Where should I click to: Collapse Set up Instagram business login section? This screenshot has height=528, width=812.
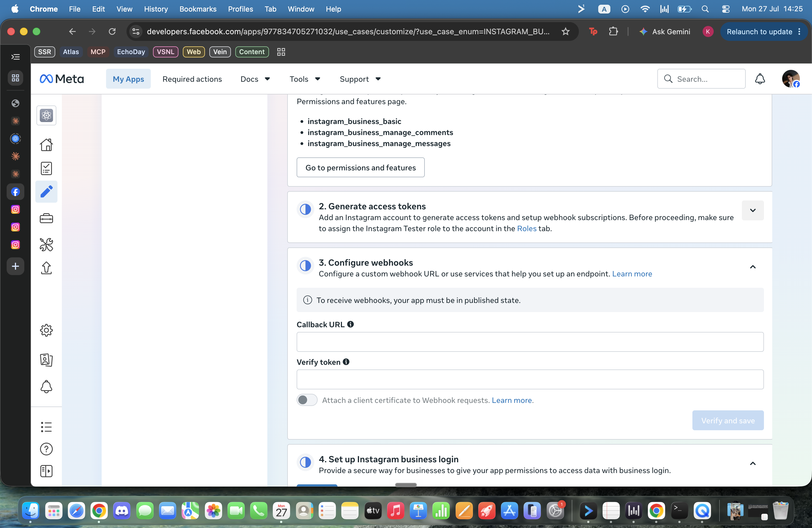tap(753, 464)
